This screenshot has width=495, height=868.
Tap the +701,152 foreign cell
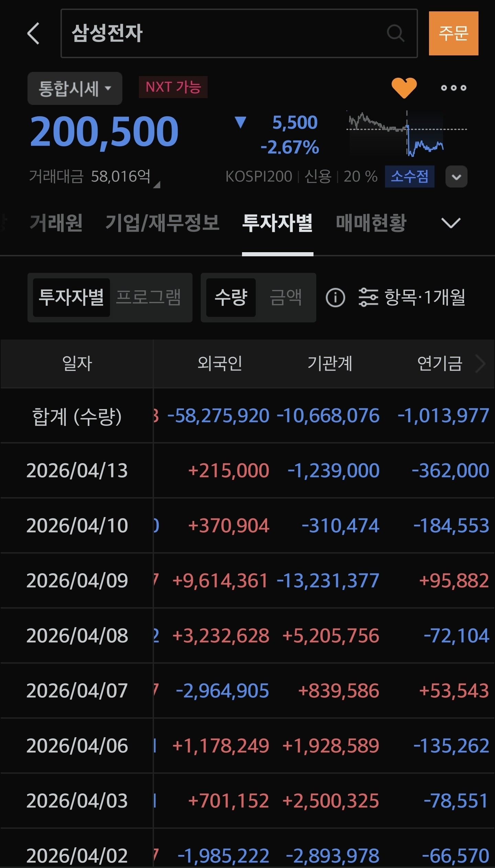pyautogui.click(x=229, y=801)
